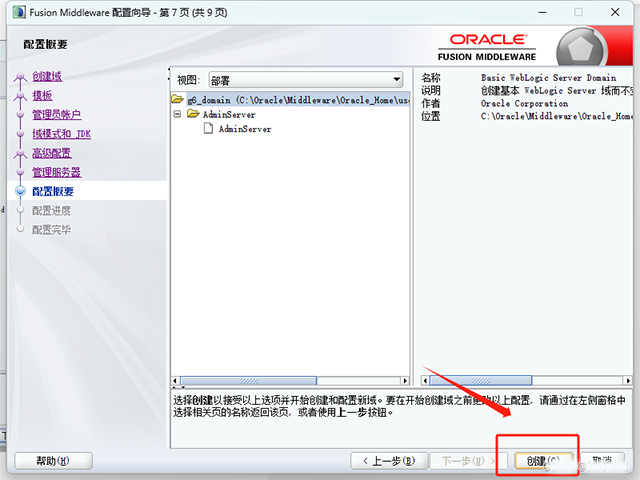640x480 pixels.
Task: Click the author value Oracle Corporation
Action: (x=524, y=103)
